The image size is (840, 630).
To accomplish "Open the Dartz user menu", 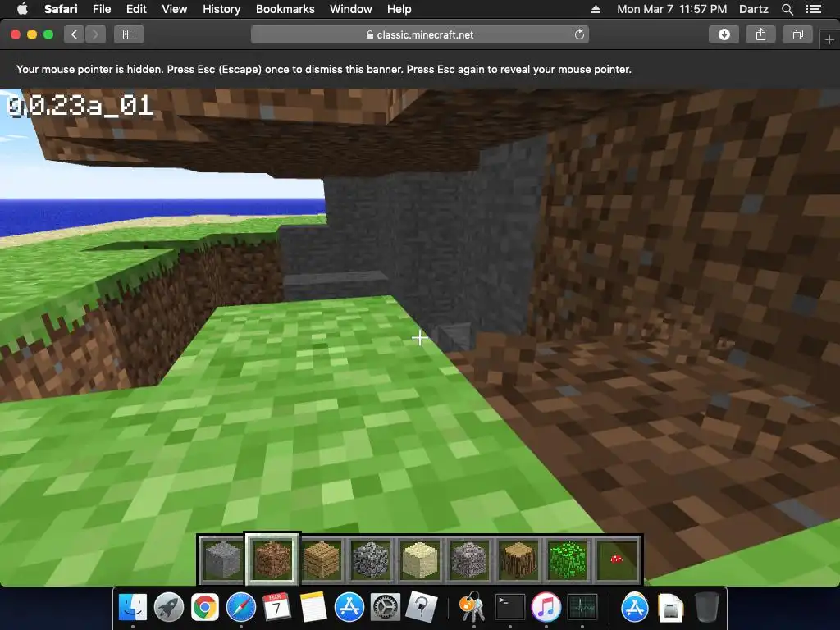I will point(753,9).
